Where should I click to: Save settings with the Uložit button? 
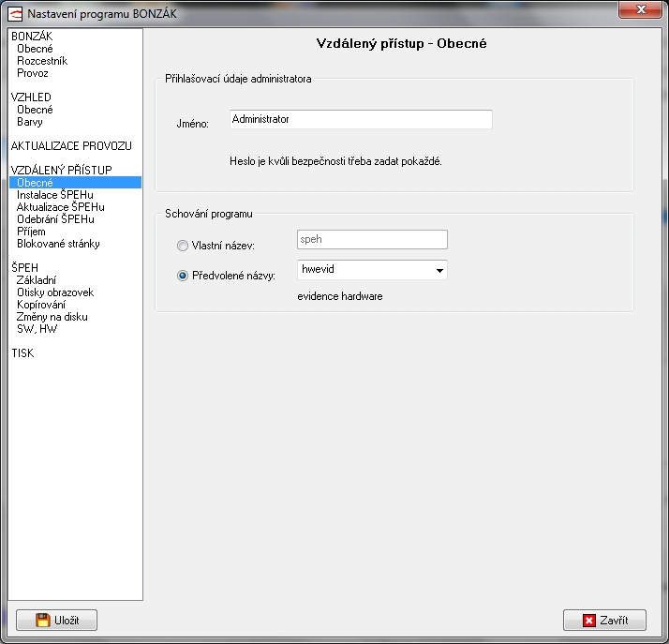(57, 620)
